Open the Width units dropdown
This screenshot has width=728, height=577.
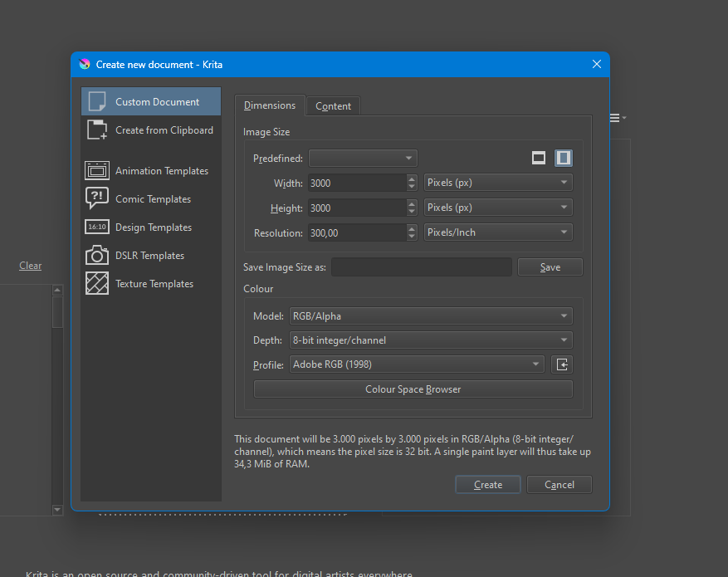(x=497, y=183)
